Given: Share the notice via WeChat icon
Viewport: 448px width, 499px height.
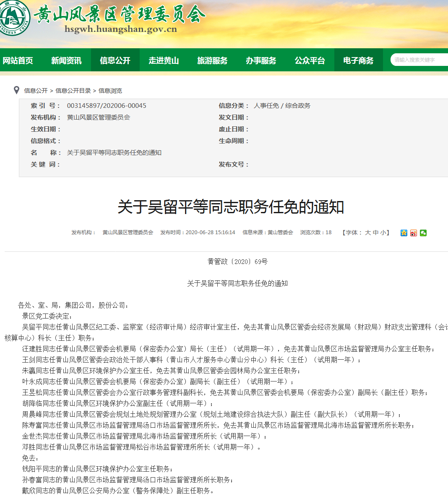Looking at the screenshot, I should click(423, 233).
